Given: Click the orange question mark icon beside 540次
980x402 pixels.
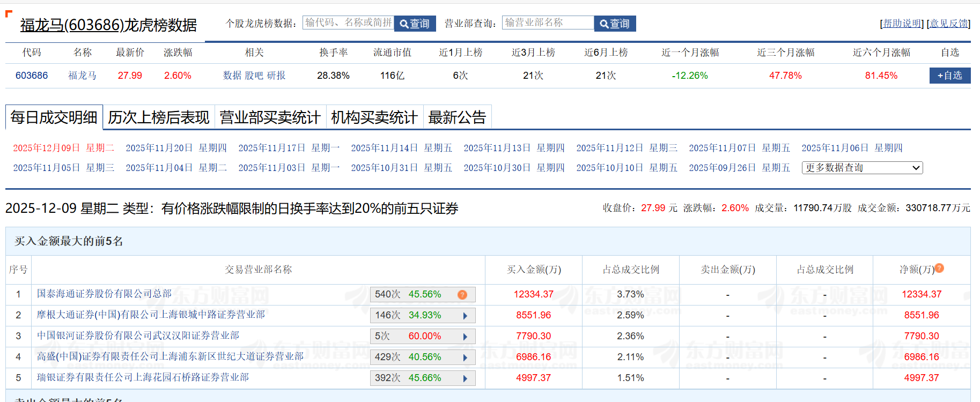Looking at the screenshot, I should [462, 295].
